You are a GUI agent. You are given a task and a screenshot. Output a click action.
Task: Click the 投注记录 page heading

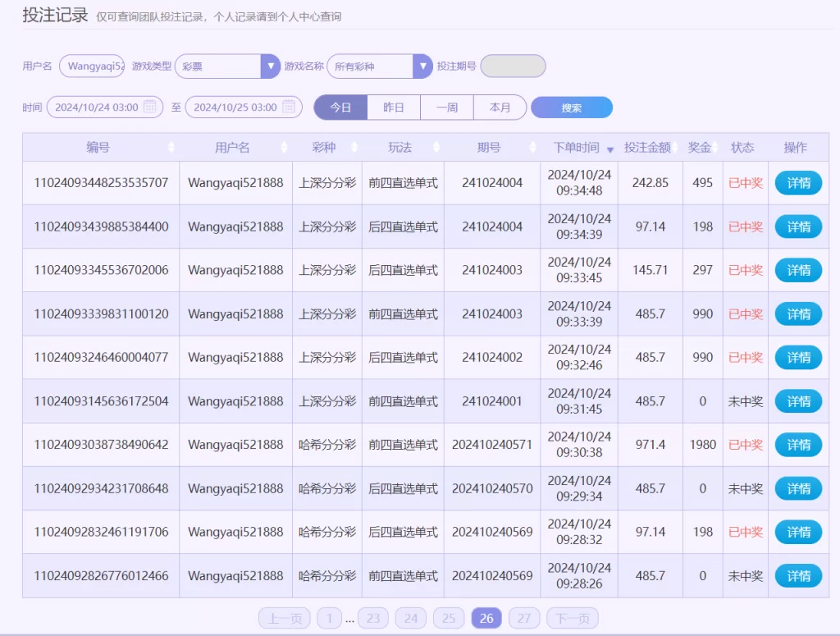[x=55, y=15]
